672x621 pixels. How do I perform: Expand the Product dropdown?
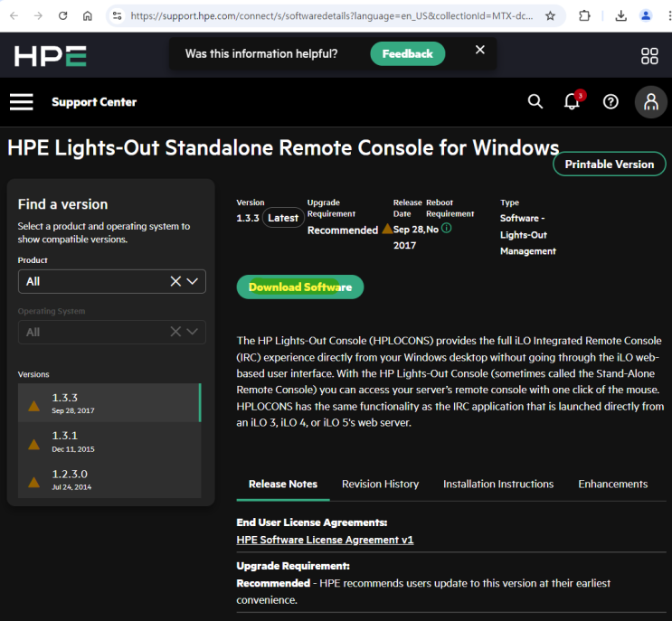tap(193, 281)
